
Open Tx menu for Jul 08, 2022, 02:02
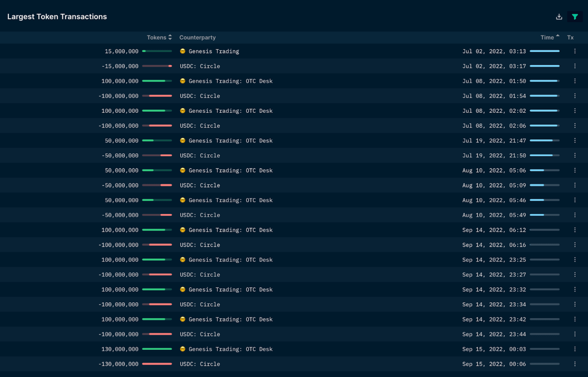click(575, 111)
